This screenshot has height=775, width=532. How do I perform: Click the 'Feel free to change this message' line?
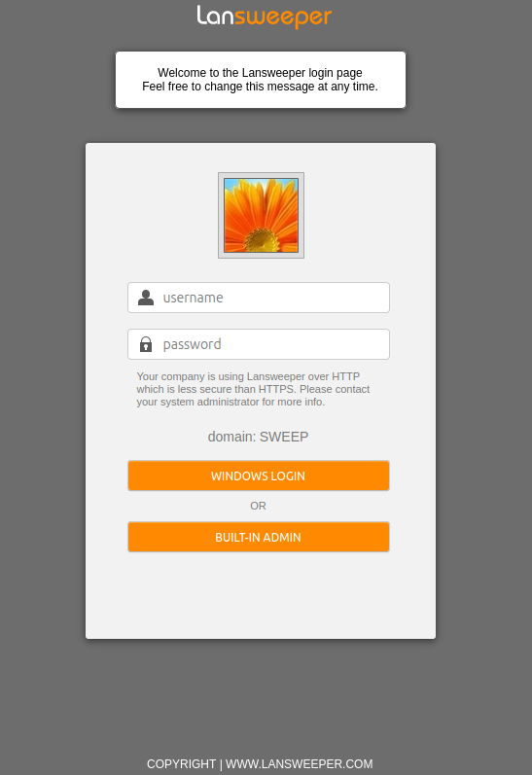(260, 87)
